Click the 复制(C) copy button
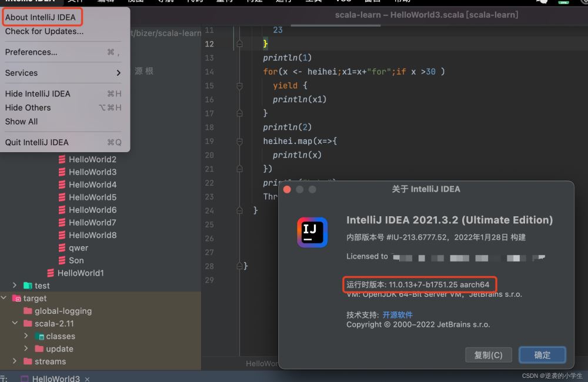The width and height of the screenshot is (588, 382). tap(488, 355)
